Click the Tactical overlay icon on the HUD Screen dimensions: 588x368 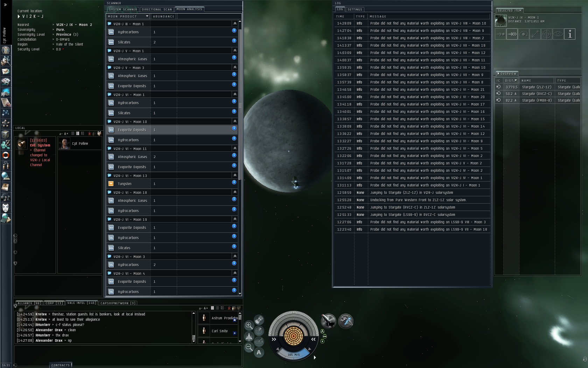[x=259, y=341]
